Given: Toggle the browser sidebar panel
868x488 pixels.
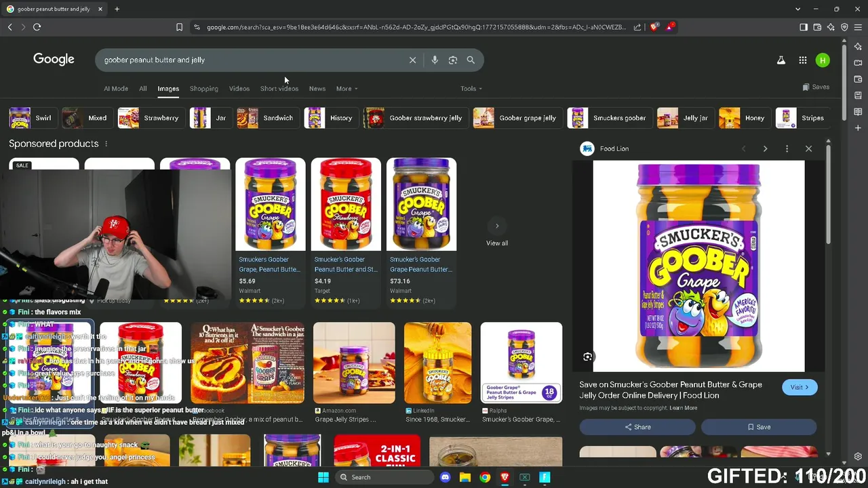Looking at the screenshot, I should pos(804,27).
